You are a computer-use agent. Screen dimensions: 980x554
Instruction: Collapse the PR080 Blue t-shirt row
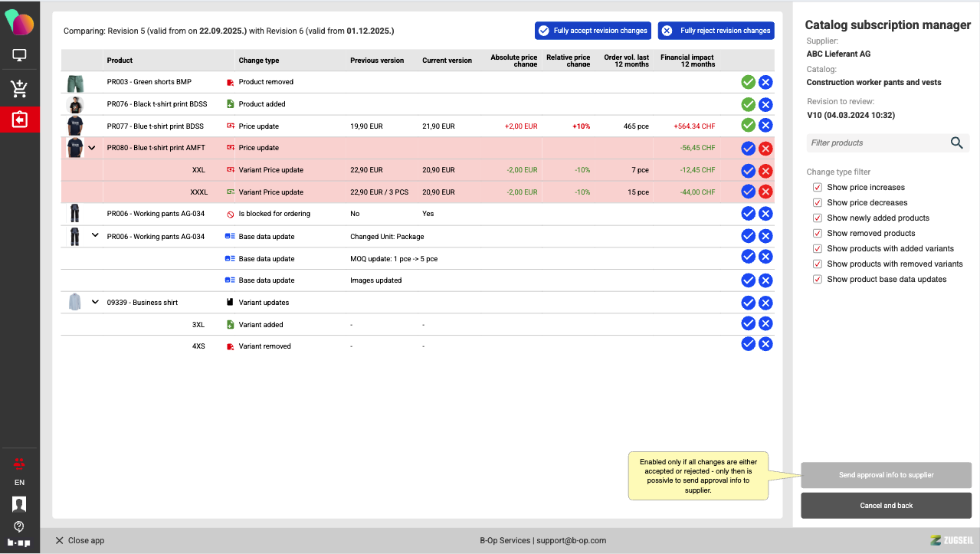92,148
